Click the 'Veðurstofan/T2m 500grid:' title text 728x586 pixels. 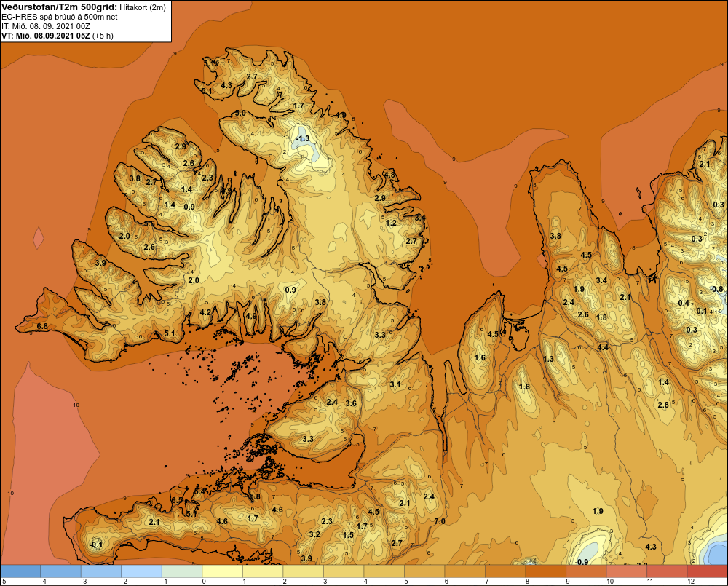60,7
